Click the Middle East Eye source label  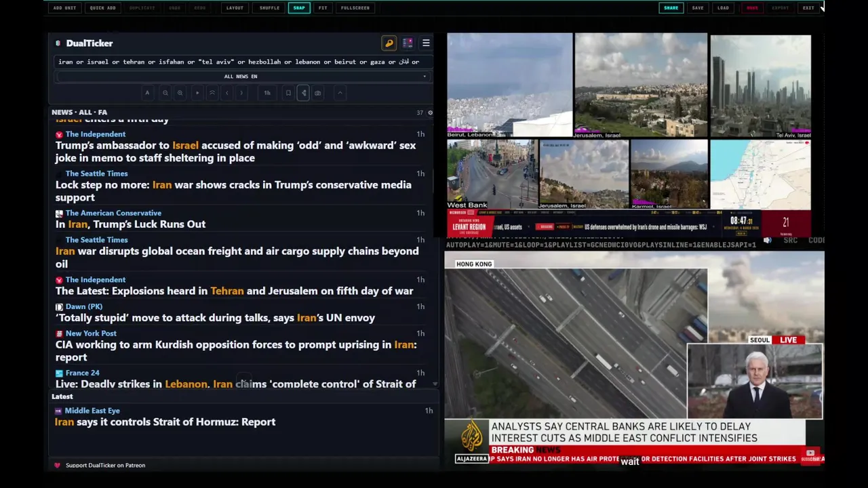coord(92,411)
